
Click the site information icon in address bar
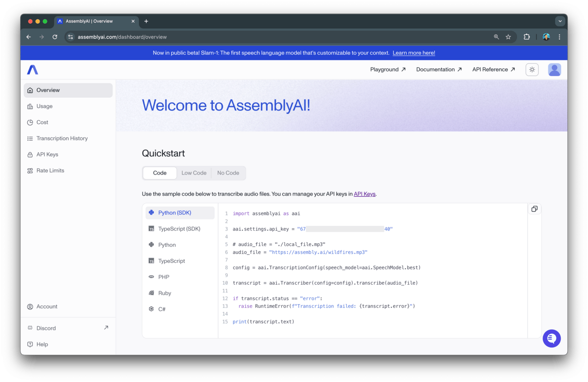pyautogui.click(x=70, y=37)
